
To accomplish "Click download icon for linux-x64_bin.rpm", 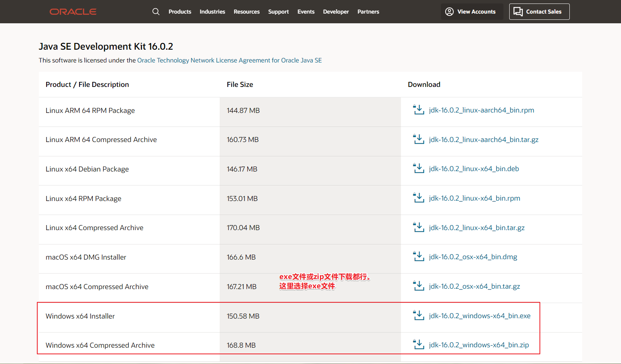I will (418, 198).
